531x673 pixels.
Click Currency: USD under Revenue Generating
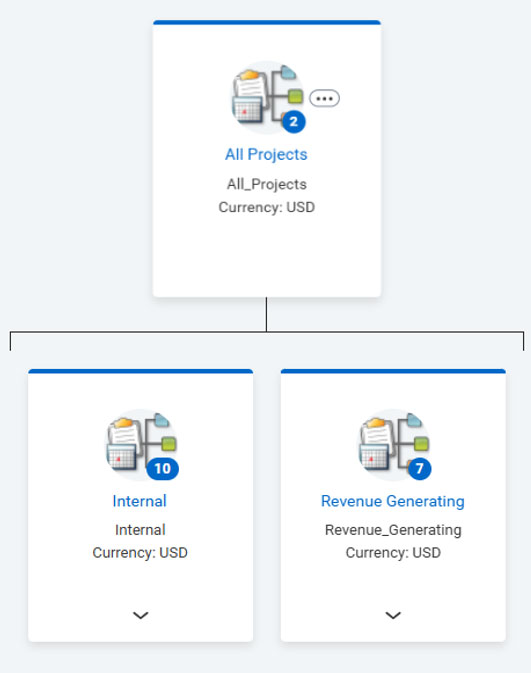click(x=393, y=552)
